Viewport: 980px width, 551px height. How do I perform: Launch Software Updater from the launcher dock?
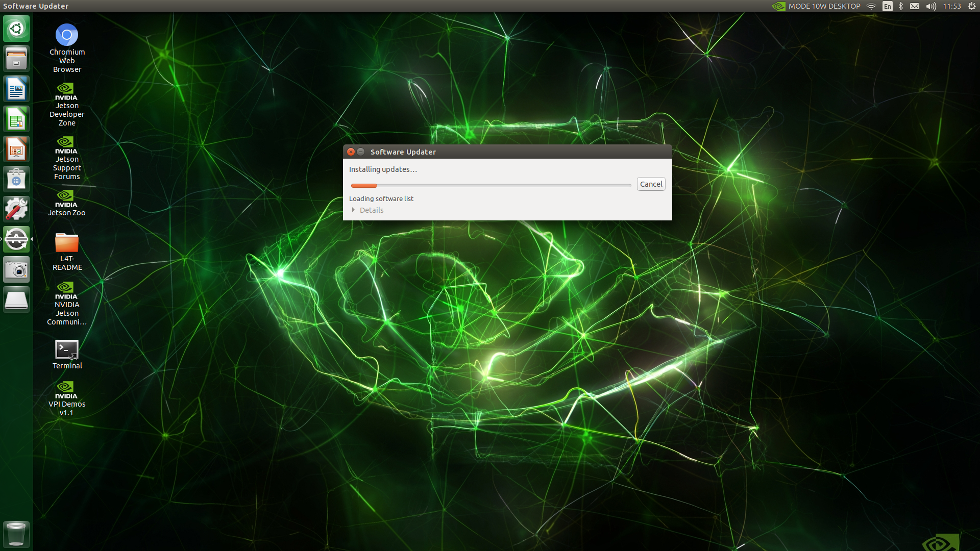(16, 239)
